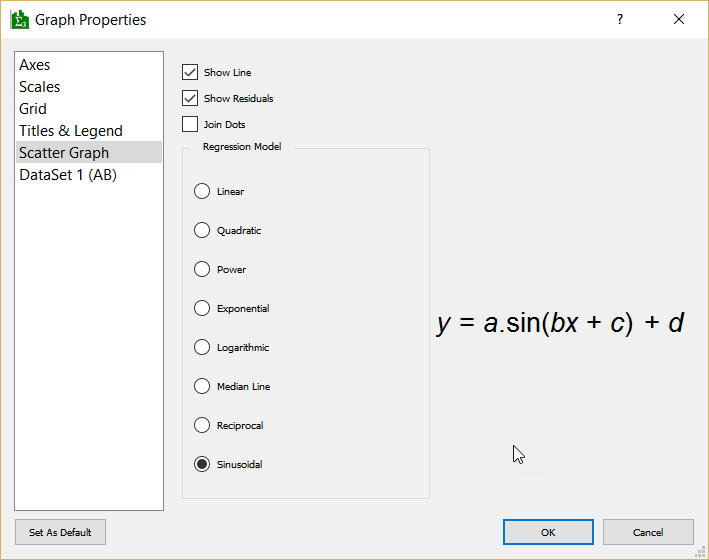709x560 pixels.
Task: Close the Graph Properties dialog
Action: coord(679,19)
